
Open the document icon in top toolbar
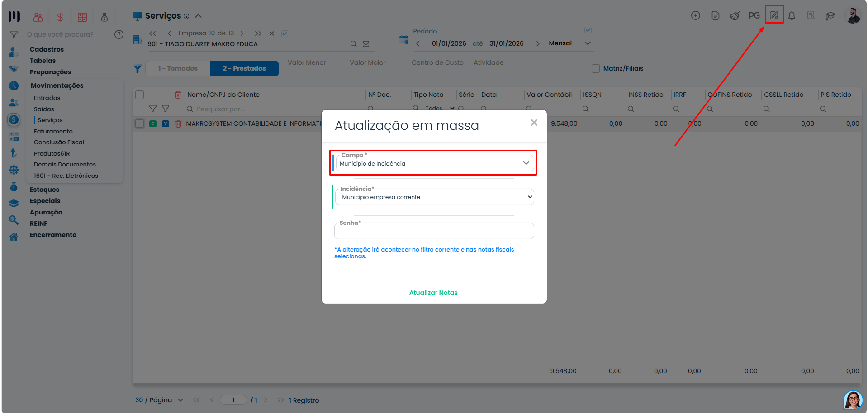pyautogui.click(x=715, y=15)
